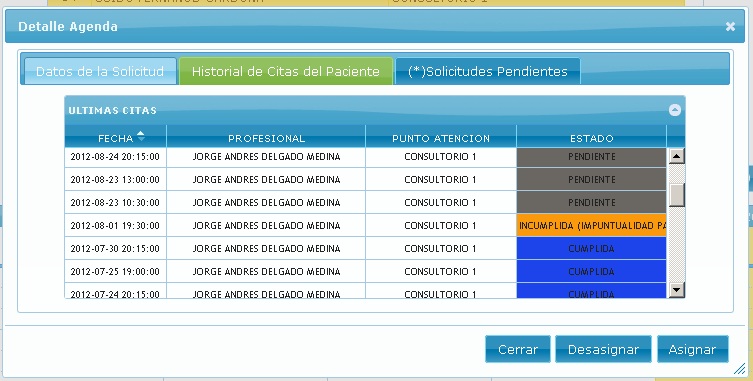Screen dimensions: 753x381
Task: Click the Desasignar button
Action: 603,349
